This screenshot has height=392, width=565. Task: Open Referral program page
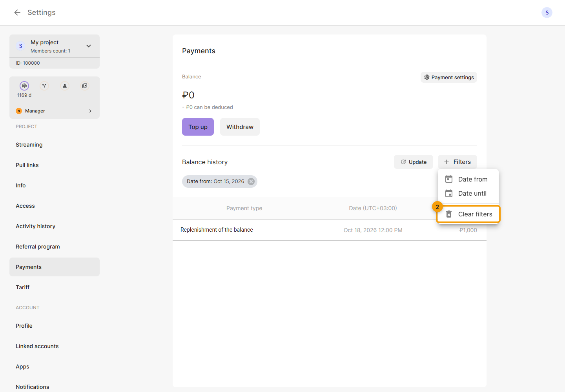55,247
